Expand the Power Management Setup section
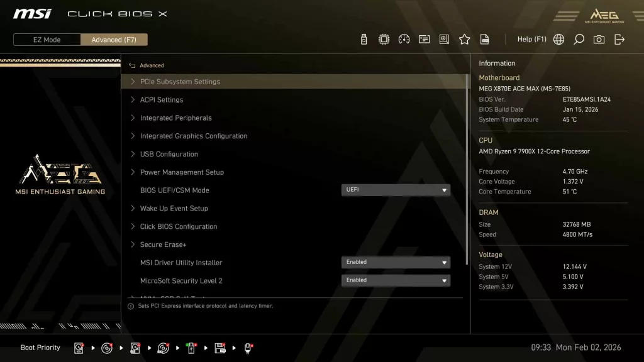Image resolution: width=644 pixels, height=362 pixels. coord(180,172)
